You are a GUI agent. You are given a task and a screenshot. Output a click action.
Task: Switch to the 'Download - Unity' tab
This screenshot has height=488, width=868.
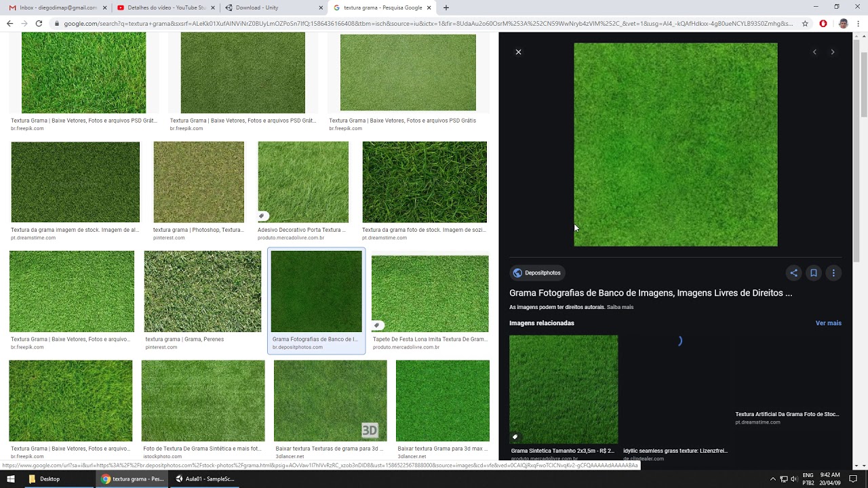(271, 7)
